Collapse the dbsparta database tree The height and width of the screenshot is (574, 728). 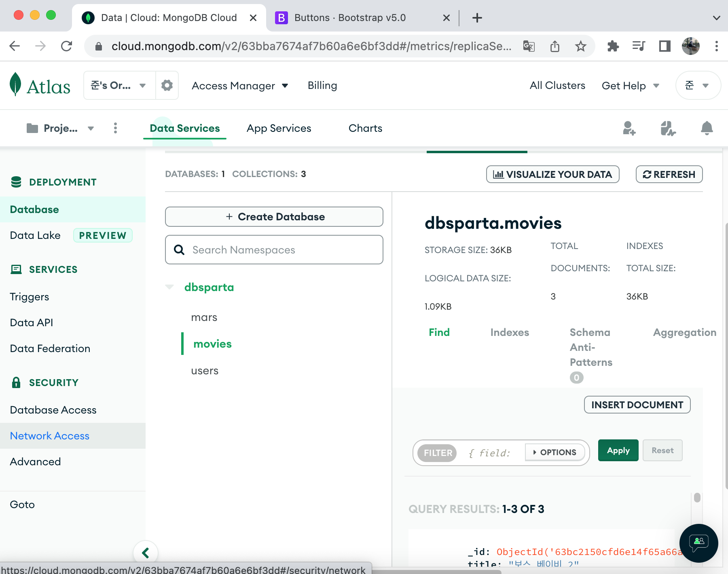tap(169, 287)
